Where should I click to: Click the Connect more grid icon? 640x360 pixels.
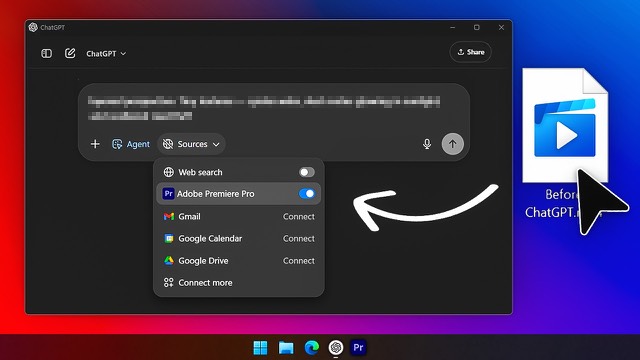click(x=169, y=282)
